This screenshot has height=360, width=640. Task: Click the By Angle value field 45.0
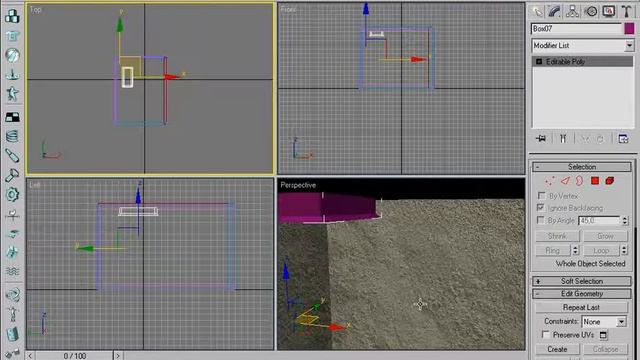point(599,220)
